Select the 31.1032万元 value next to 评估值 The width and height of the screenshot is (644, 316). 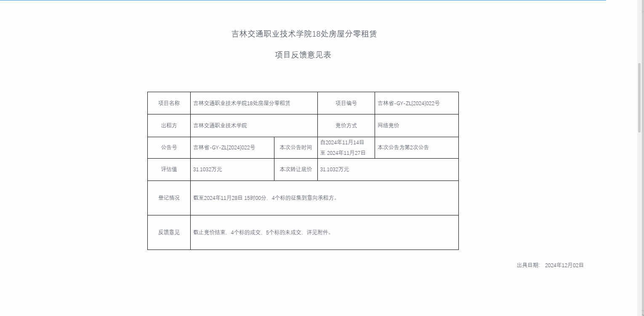(x=208, y=170)
